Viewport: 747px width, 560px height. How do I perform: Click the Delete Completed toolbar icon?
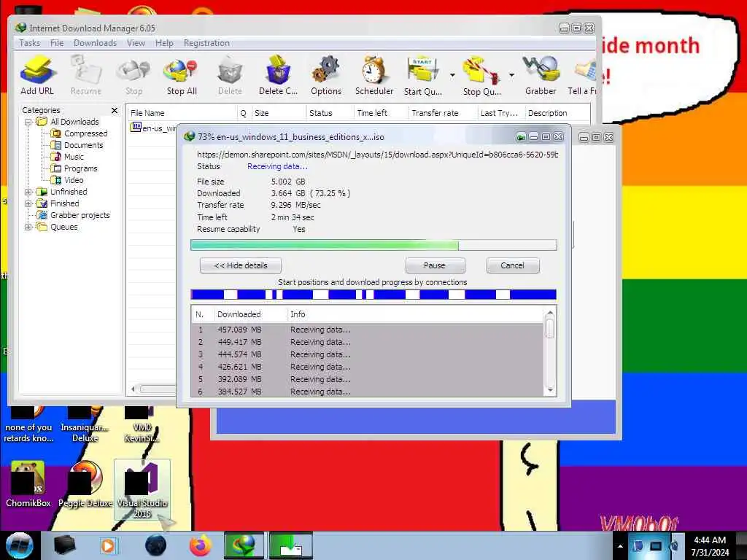(x=278, y=75)
